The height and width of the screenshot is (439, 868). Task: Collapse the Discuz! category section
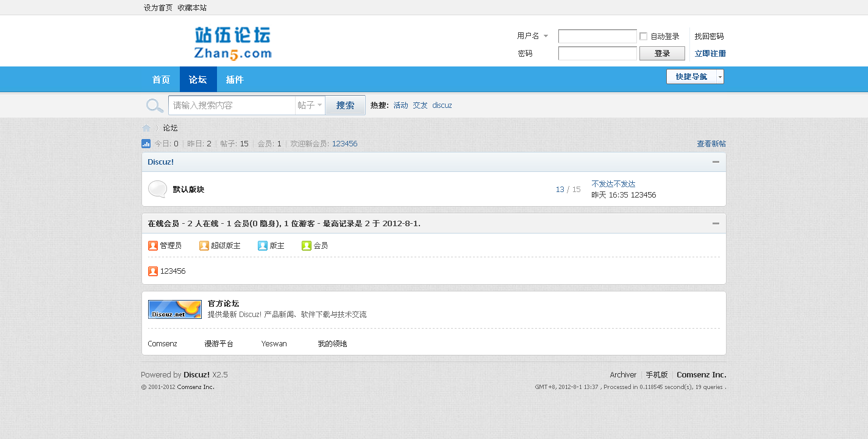tap(716, 162)
